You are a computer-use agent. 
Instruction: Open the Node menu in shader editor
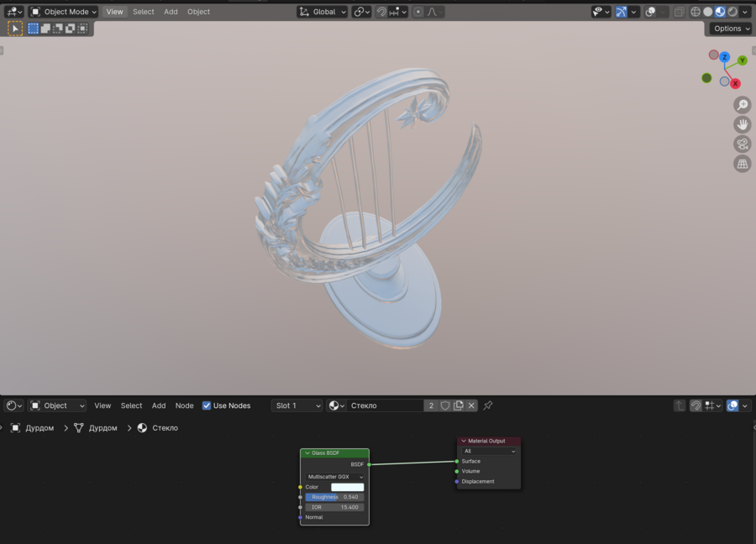[x=184, y=405]
